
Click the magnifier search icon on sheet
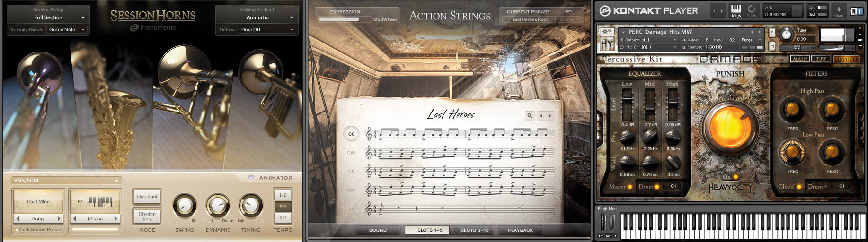[x=530, y=115]
